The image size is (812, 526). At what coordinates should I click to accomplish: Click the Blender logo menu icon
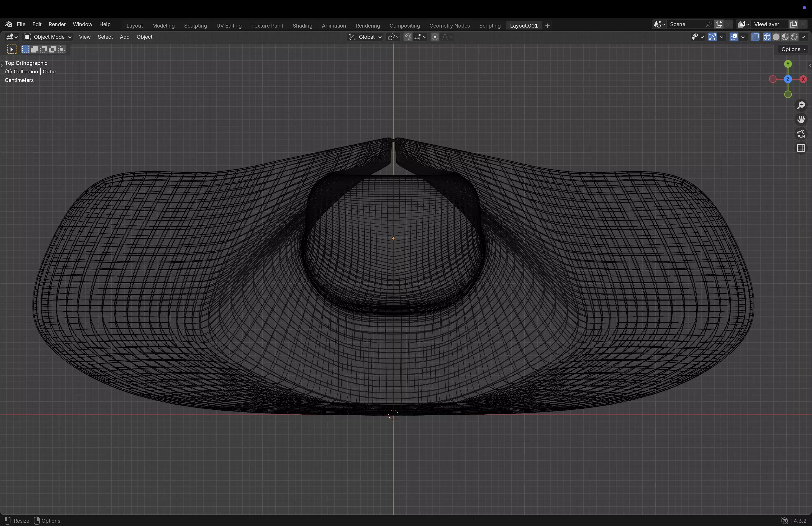pos(9,24)
